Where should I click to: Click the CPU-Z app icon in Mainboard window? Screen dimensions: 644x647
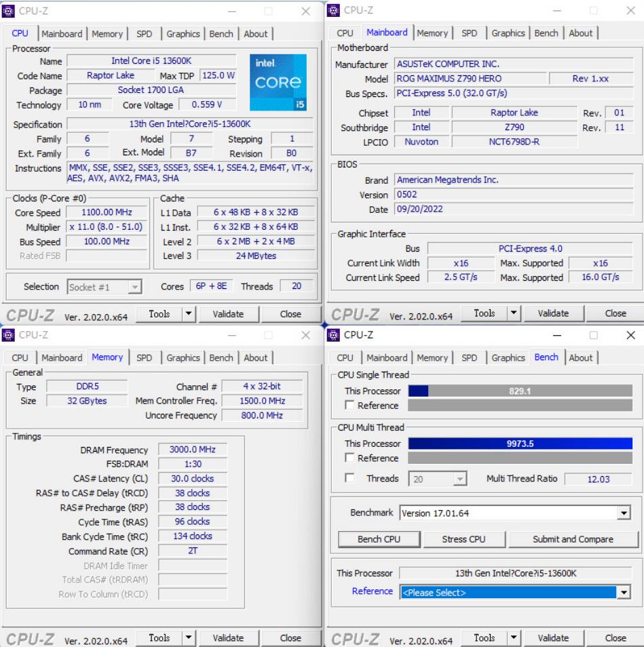[x=333, y=10]
